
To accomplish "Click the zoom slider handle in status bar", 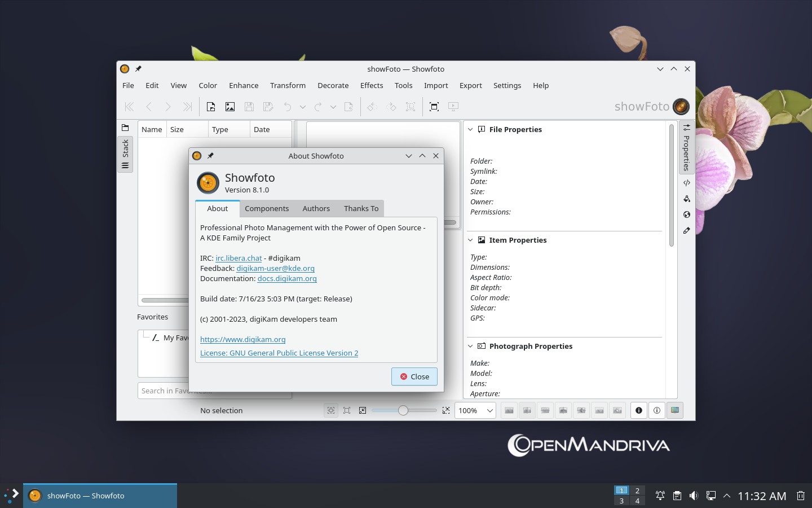I will tap(403, 410).
